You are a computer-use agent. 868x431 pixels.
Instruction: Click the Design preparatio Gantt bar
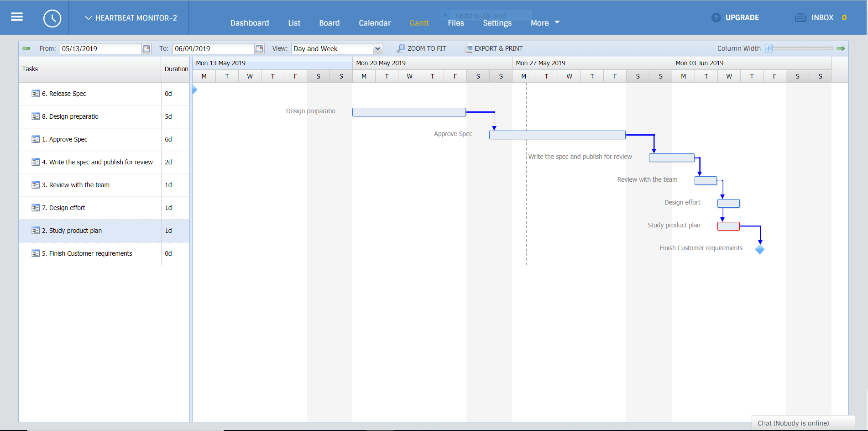(409, 112)
